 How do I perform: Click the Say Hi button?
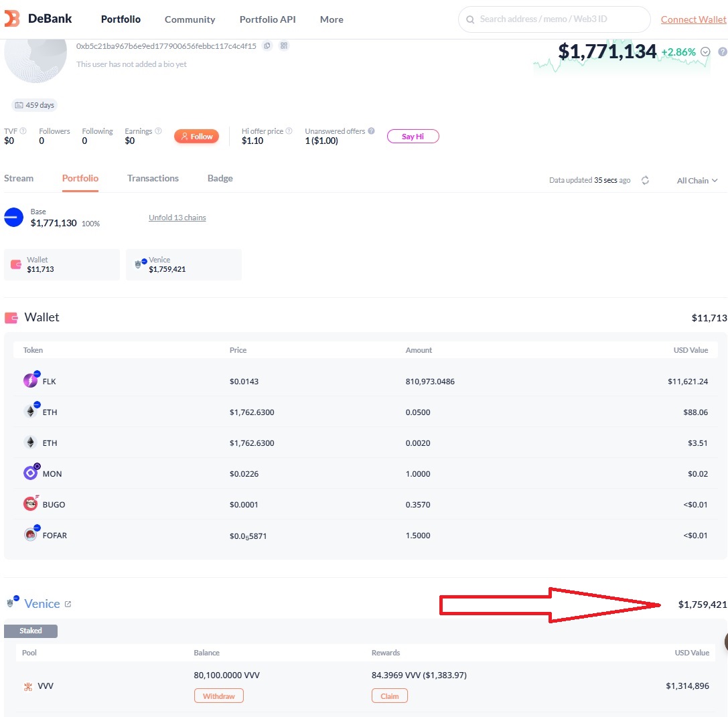point(413,137)
